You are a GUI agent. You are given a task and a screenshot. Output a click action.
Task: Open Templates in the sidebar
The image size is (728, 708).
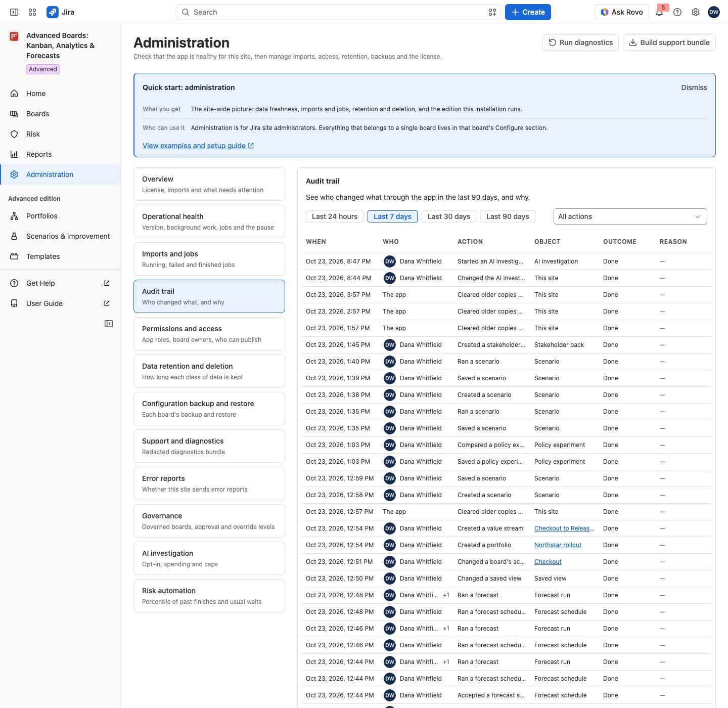click(x=61, y=256)
